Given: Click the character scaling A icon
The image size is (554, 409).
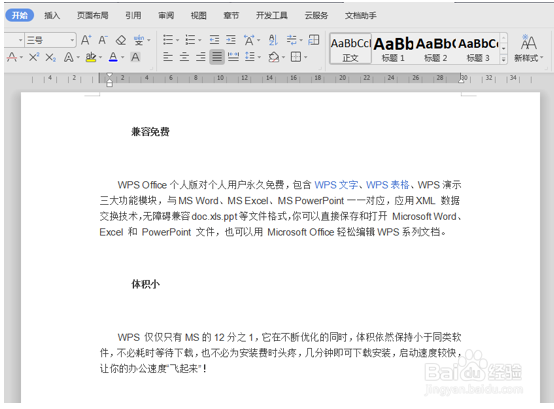Looking at the screenshot, I should click(x=249, y=40).
